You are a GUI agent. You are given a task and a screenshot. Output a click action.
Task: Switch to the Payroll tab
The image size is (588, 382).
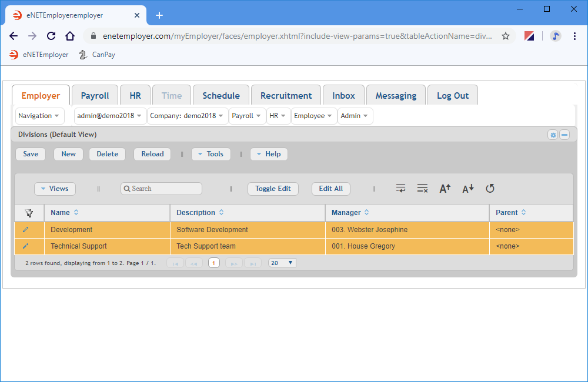(95, 96)
